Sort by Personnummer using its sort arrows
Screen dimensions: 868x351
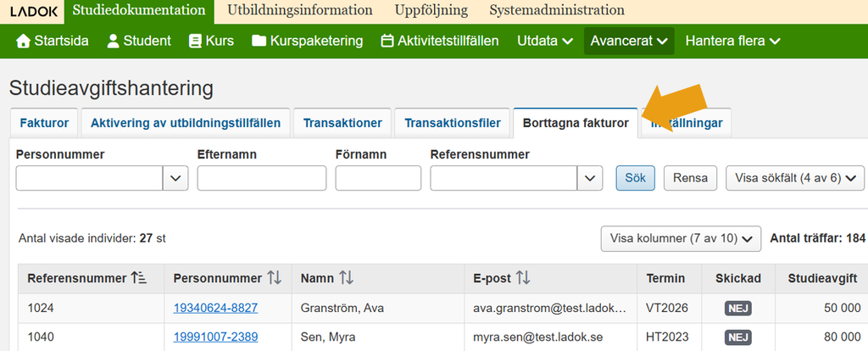274,278
